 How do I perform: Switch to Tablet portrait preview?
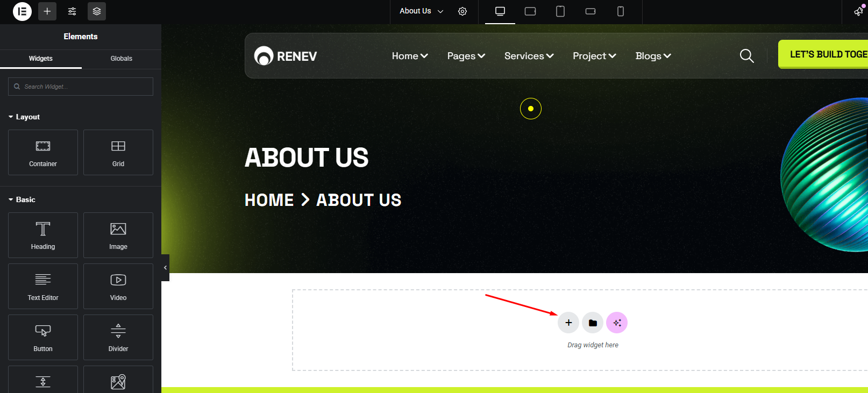click(x=560, y=11)
